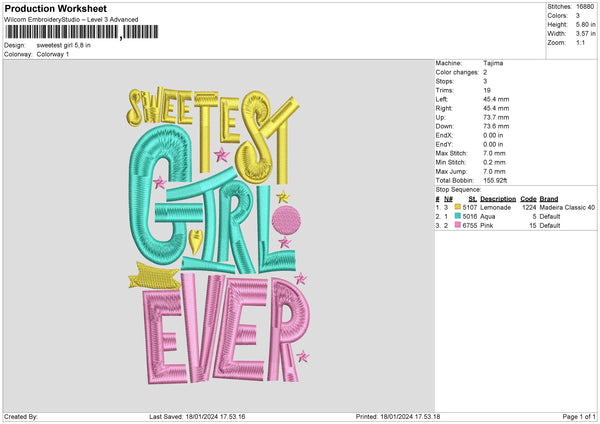Image resolution: width=600 pixels, height=424 pixels.
Task: Click the pink word EVER in the design
Action: tap(220, 325)
